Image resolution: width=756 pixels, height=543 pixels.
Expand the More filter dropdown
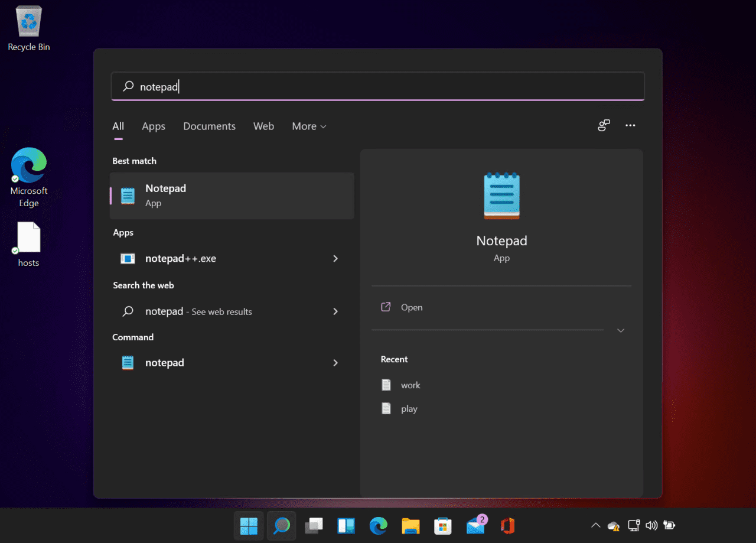click(309, 126)
